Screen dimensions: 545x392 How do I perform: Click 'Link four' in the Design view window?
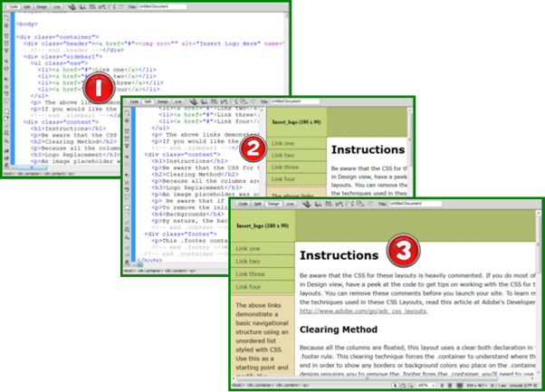248,287
